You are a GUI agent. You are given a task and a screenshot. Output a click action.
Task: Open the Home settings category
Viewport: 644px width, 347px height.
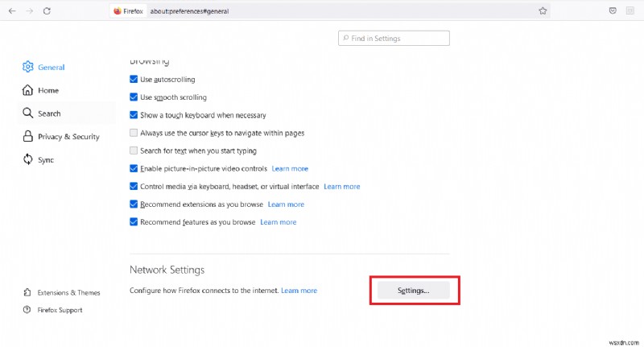click(47, 90)
